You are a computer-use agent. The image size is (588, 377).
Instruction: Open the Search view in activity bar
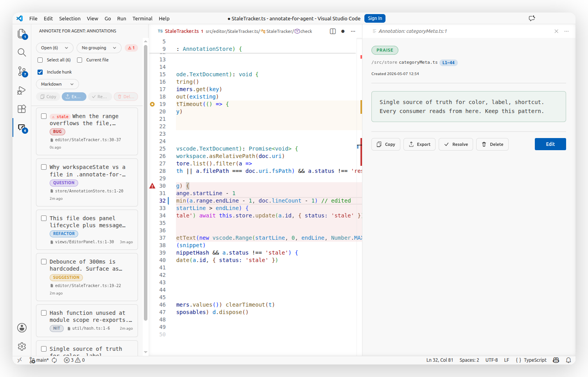22,52
